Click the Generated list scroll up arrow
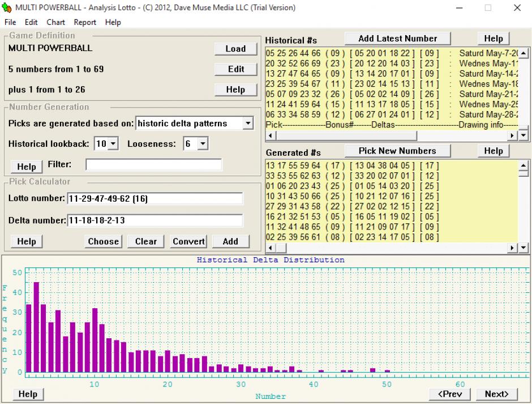This screenshot has width=532, height=404. tap(523, 165)
